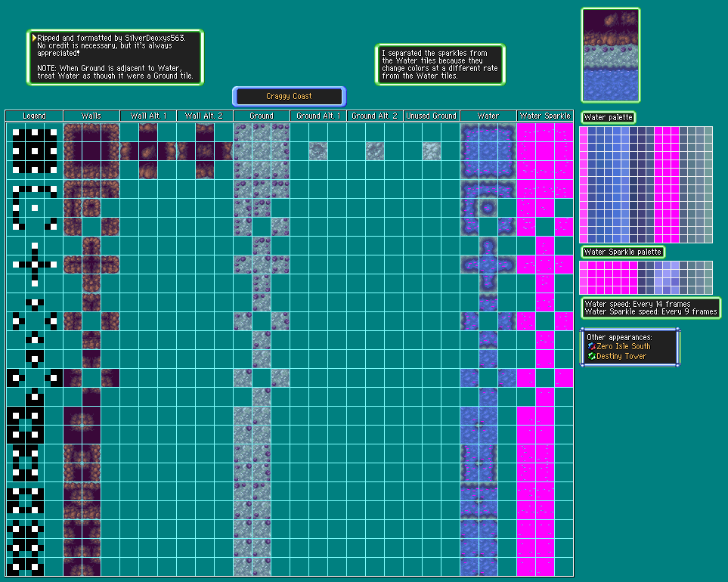Open the Zero Isle South link
The width and height of the screenshot is (728, 582).
click(623, 346)
